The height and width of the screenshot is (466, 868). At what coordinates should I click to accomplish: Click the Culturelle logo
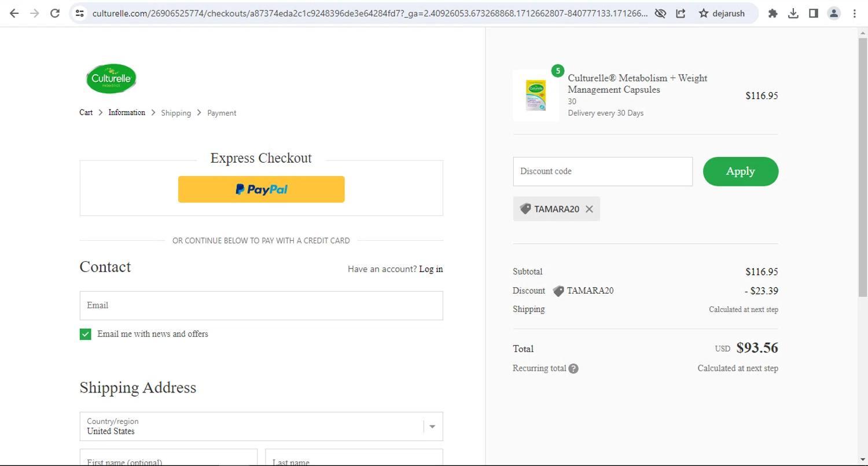coord(111,79)
